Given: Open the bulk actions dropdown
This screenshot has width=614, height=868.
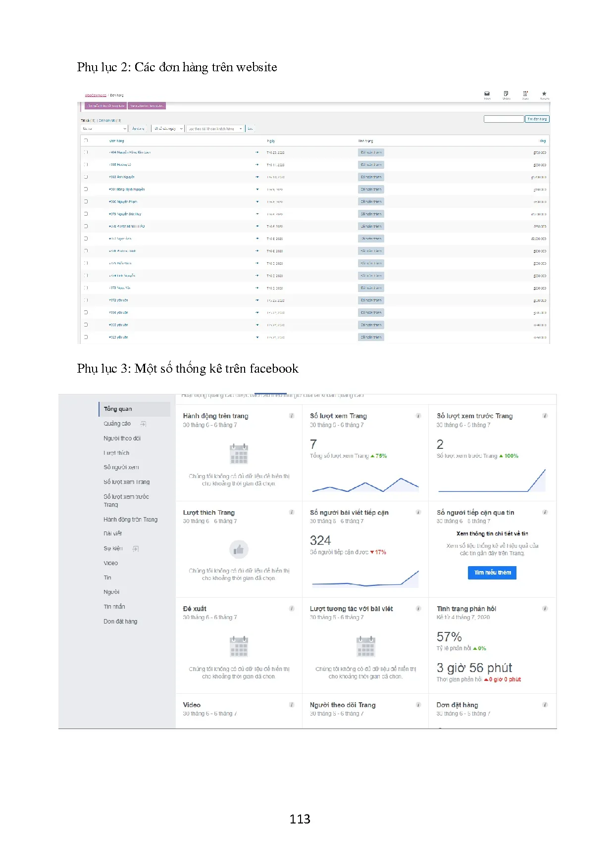Looking at the screenshot, I should pyautogui.click(x=104, y=129).
